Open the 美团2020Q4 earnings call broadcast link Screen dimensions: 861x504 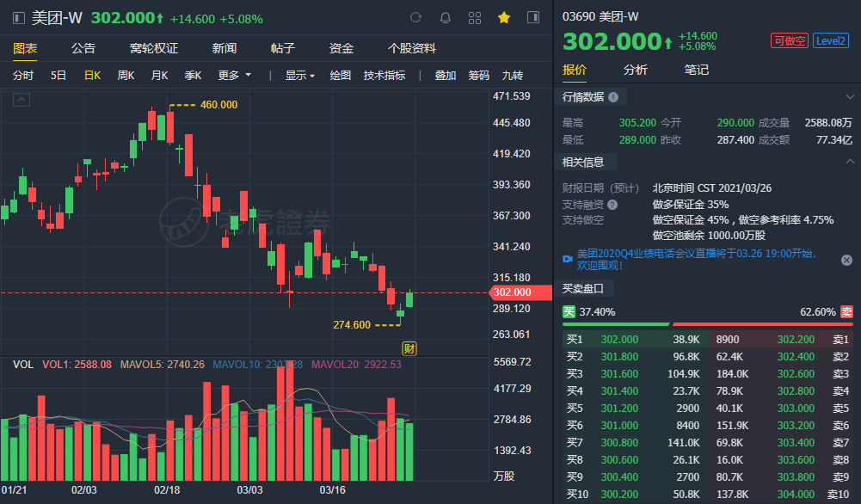pyautogui.click(x=696, y=259)
